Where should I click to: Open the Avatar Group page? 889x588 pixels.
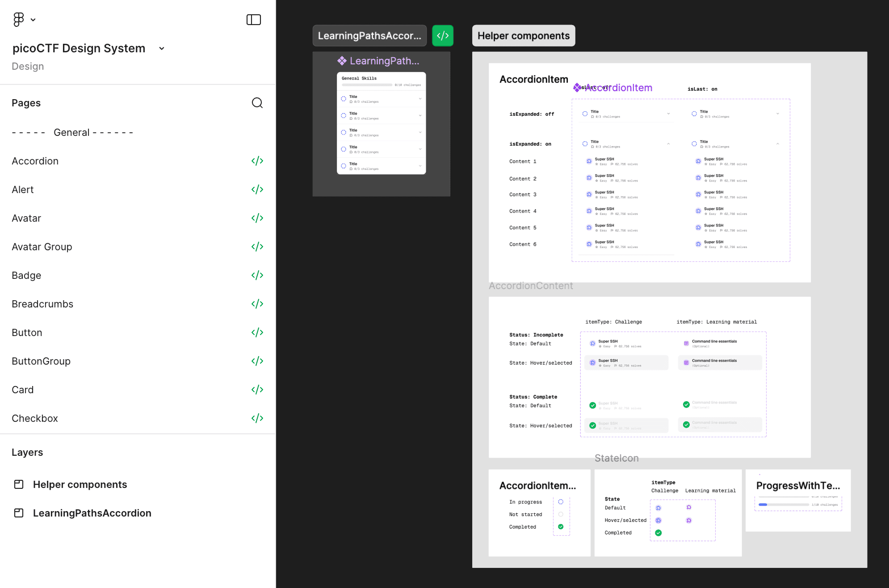coord(42,247)
